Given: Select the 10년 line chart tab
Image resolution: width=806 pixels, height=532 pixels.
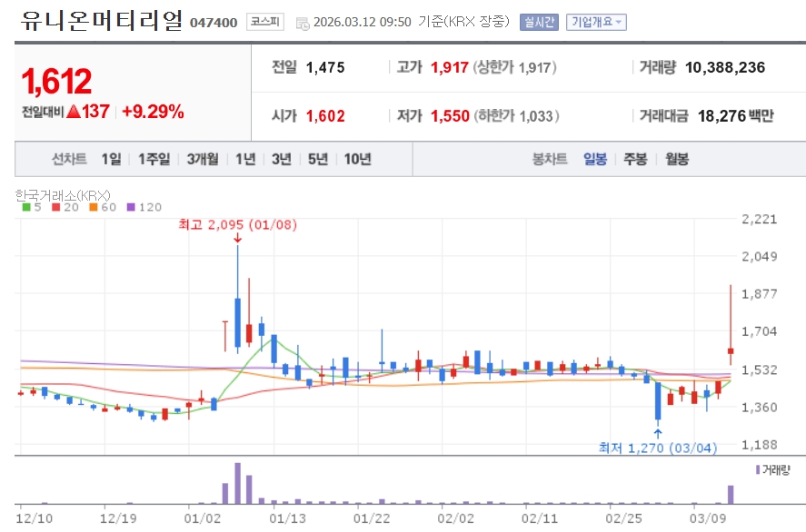Looking at the screenshot, I should coord(357,159).
